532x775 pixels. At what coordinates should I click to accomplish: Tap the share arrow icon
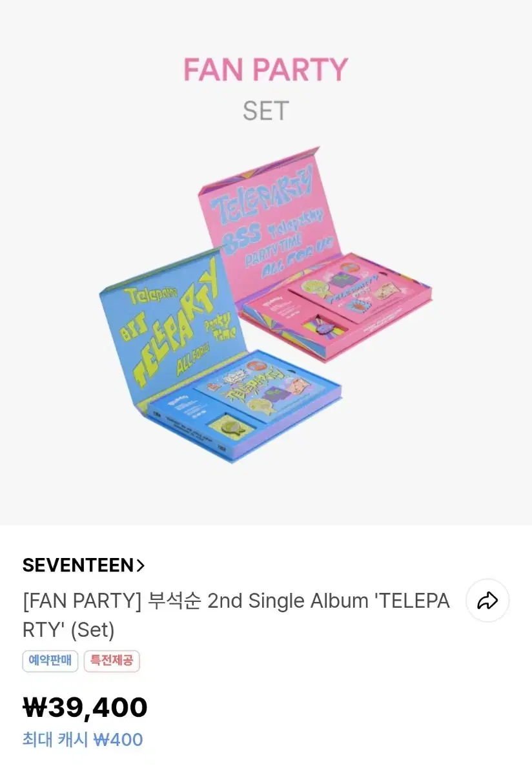tap(487, 601)
